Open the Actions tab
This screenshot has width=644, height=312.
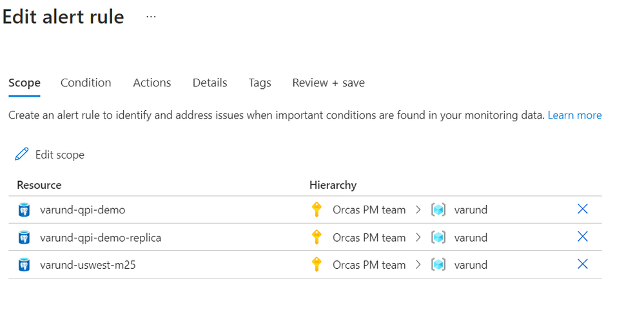point(151,83)
